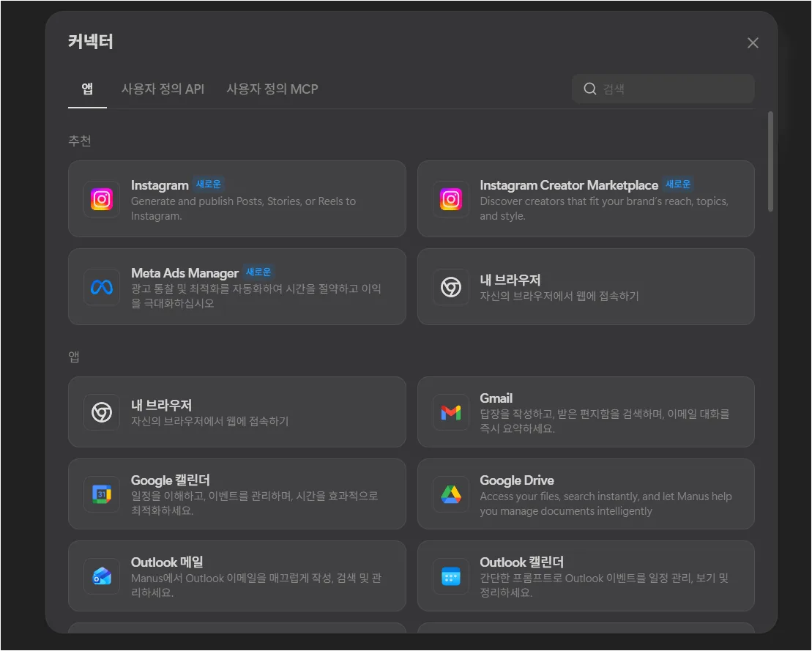This screenshot has width=812, height=651.
Task: Select the 앱 tab
Action: pos(88,89)
